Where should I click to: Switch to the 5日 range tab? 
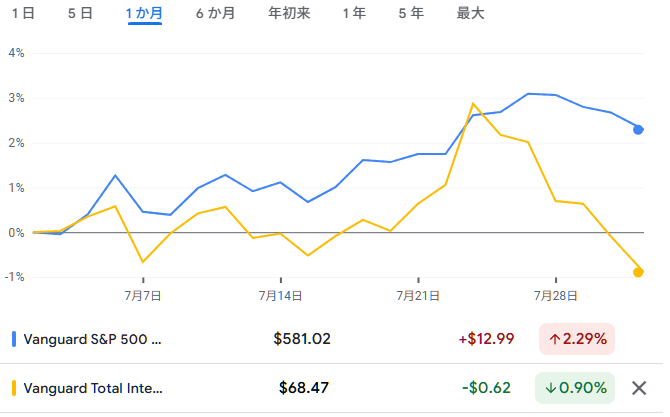[81, 13]
